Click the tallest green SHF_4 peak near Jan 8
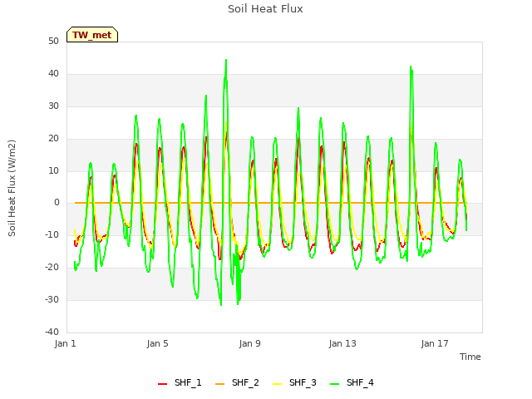This screenshot has width=532, height=399. pos(226,61)
